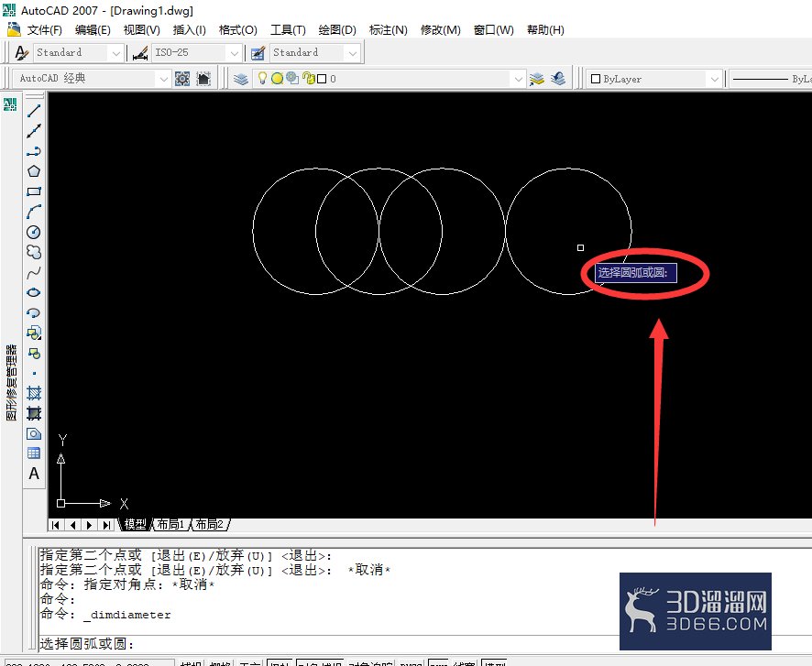Open the ByLayer color control dropdown
Viewport: 812px width, 666px height.
(714, 79)
